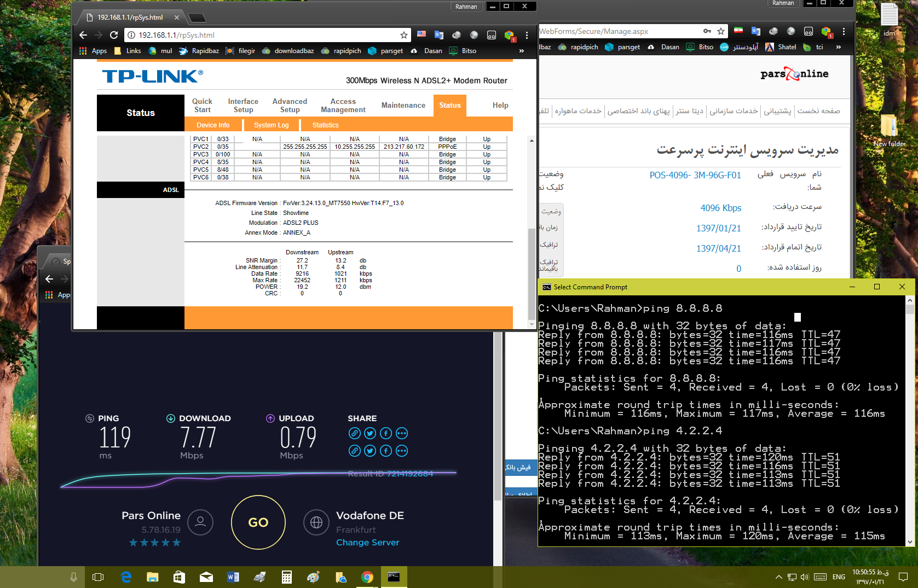Open پشتیبانی menu on ParsOnline

tap(777, 111)
